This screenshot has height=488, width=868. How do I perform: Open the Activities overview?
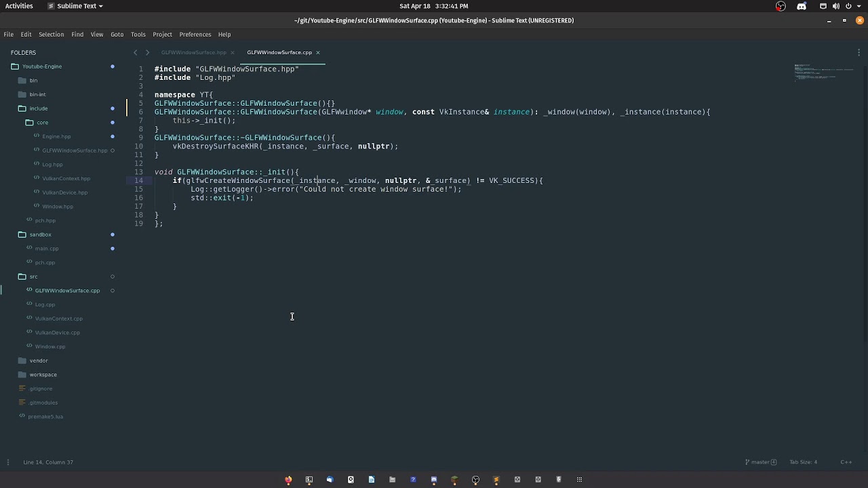(19, 6)
